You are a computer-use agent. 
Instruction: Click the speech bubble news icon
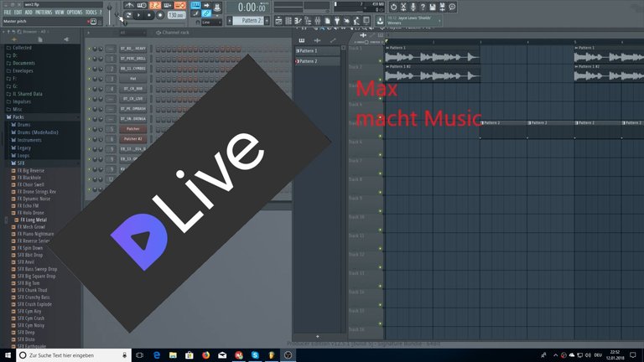pos(452,7)
